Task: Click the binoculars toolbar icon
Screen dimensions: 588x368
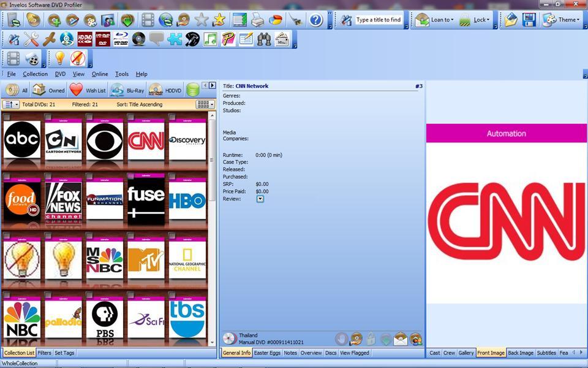Action: click(264, 39)
